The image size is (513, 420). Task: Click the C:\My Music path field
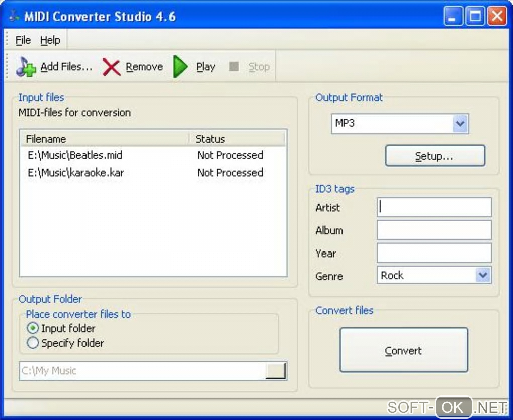(x=142, y=371)
